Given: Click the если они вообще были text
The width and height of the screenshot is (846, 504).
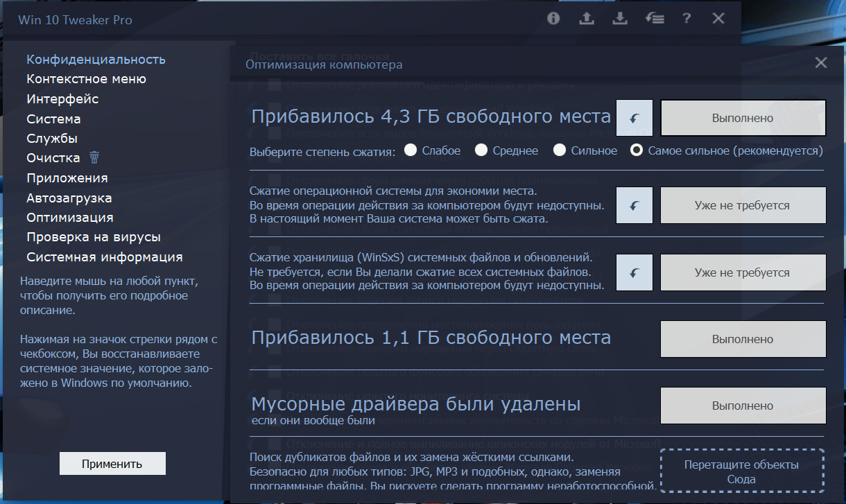Looking at the screenshot, I should [x=313, y=420].
